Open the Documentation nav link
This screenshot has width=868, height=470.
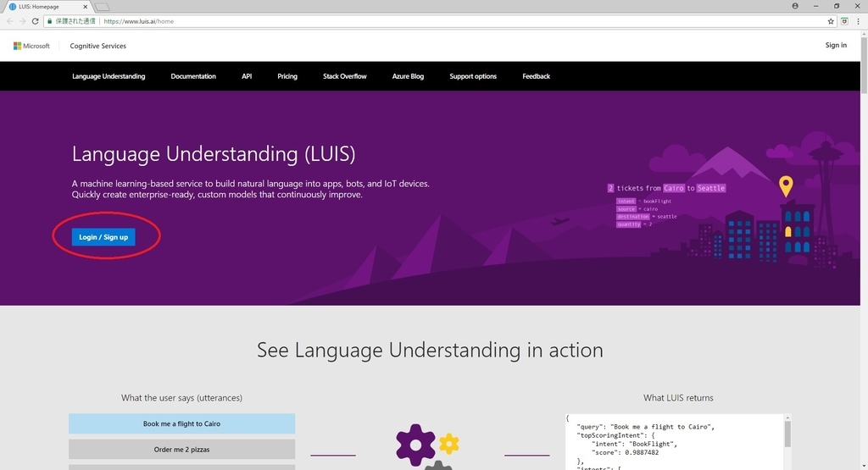click(193, 76)
